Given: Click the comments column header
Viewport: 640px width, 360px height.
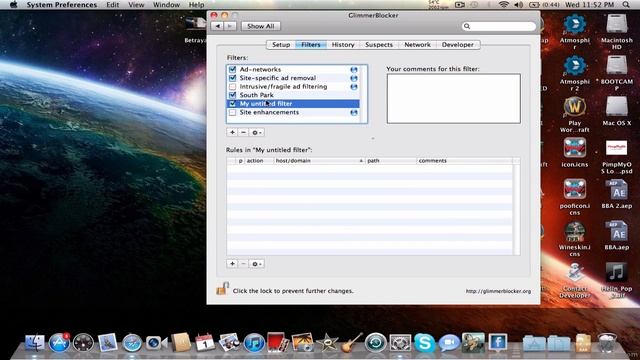Looking at the screenshot, I should tap(464, 161).
